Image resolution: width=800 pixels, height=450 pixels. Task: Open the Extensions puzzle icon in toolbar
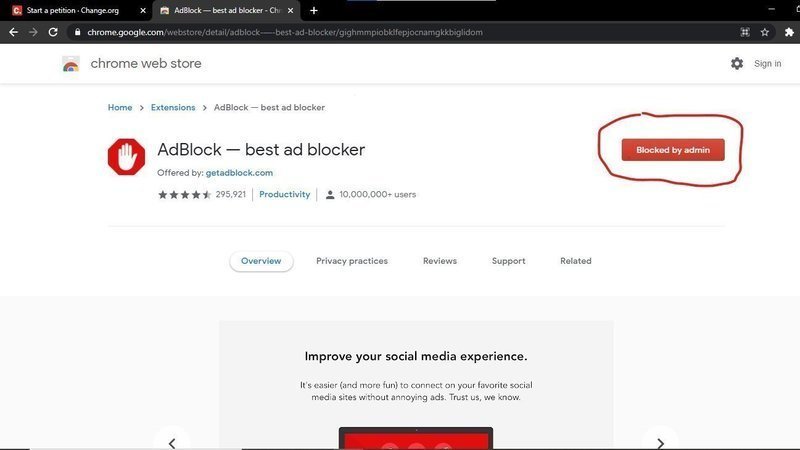coord(787,32)
